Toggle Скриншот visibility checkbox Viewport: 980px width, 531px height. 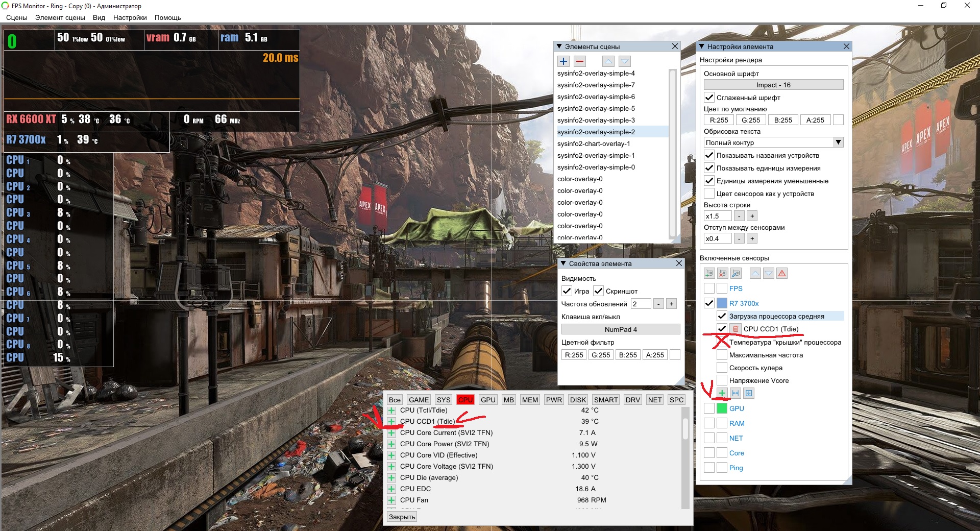pos(598,291)
